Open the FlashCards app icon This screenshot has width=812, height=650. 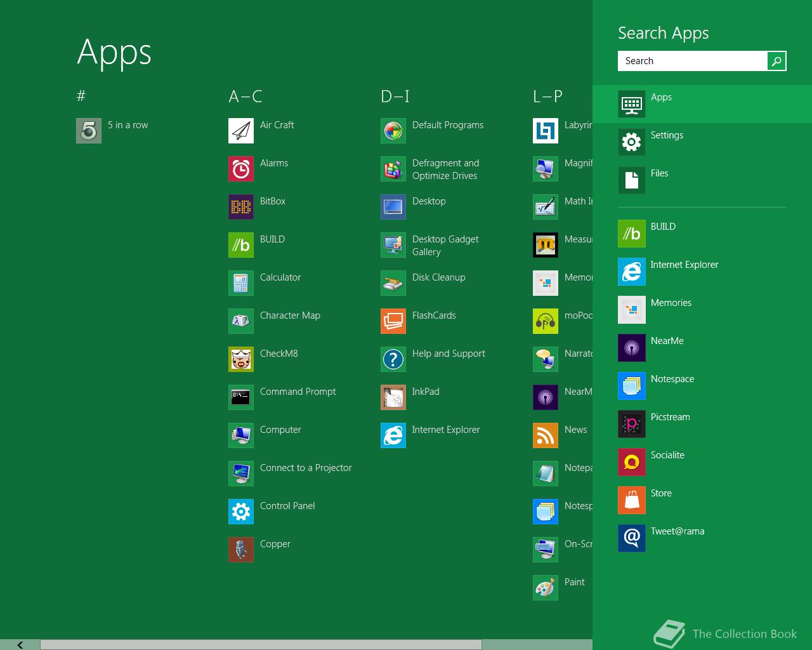[393, 321]
